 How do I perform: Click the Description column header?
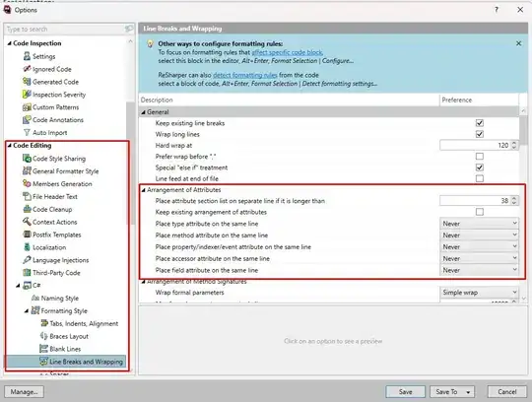[x=289, y=100]
